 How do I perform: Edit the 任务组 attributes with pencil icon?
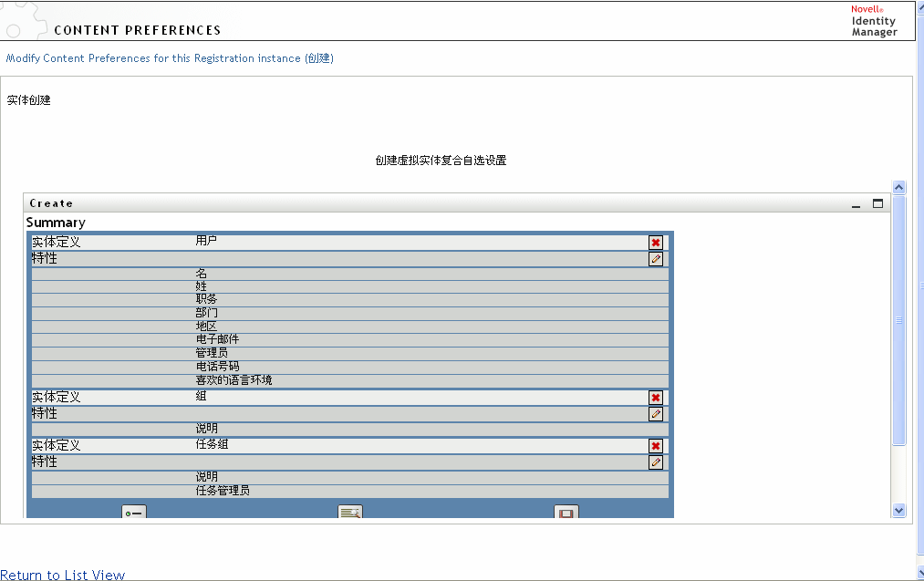[655, 462]
